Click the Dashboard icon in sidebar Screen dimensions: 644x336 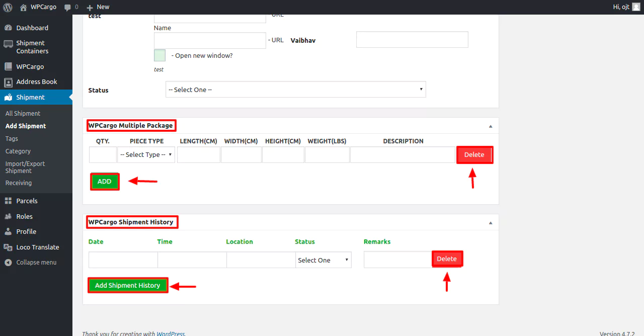[x=8, y=28]
